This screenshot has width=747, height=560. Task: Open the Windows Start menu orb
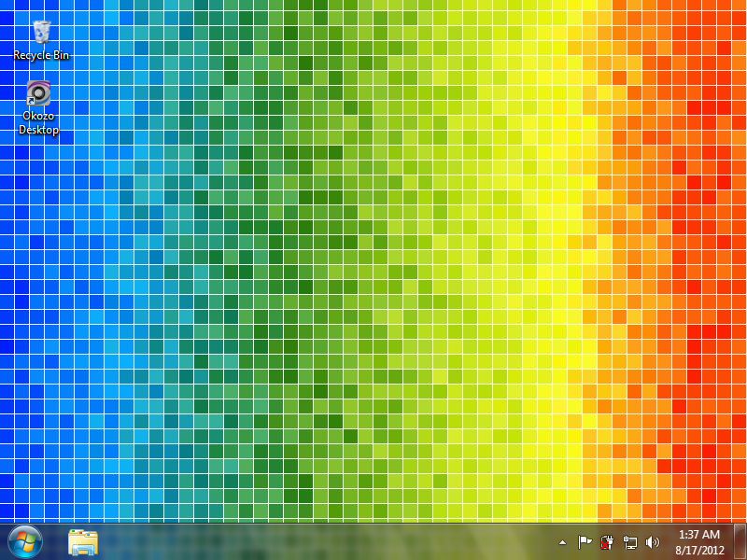tap(25, 542)
